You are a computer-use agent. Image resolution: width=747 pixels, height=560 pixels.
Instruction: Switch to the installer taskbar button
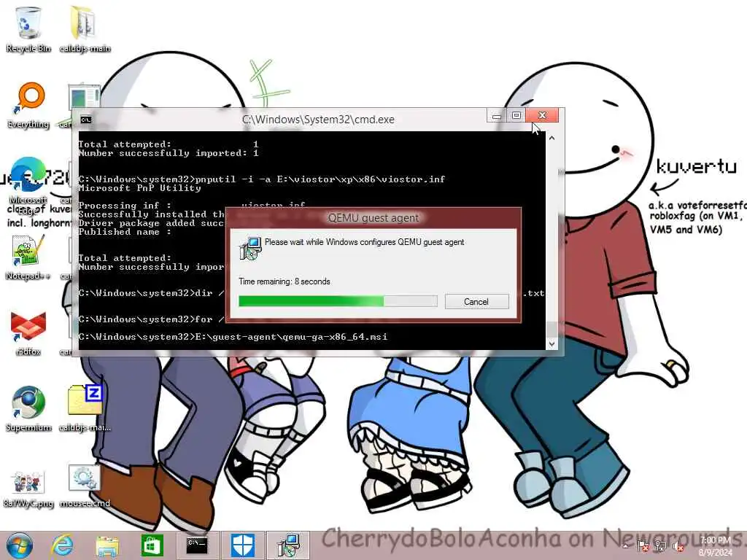tap(287, 545)
